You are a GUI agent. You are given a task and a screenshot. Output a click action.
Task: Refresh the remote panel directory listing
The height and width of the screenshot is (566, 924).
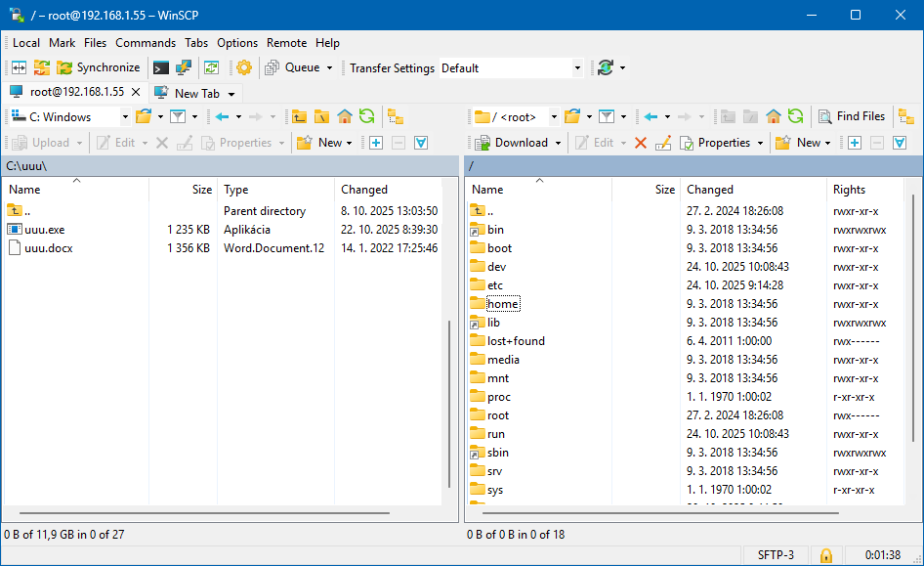pyautogui.click(x=796, y=116)
